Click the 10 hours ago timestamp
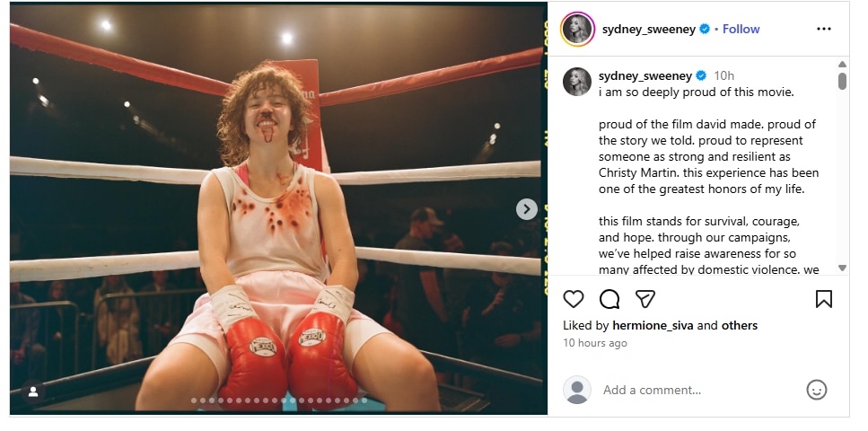868x431 pixels. [595, 343]
